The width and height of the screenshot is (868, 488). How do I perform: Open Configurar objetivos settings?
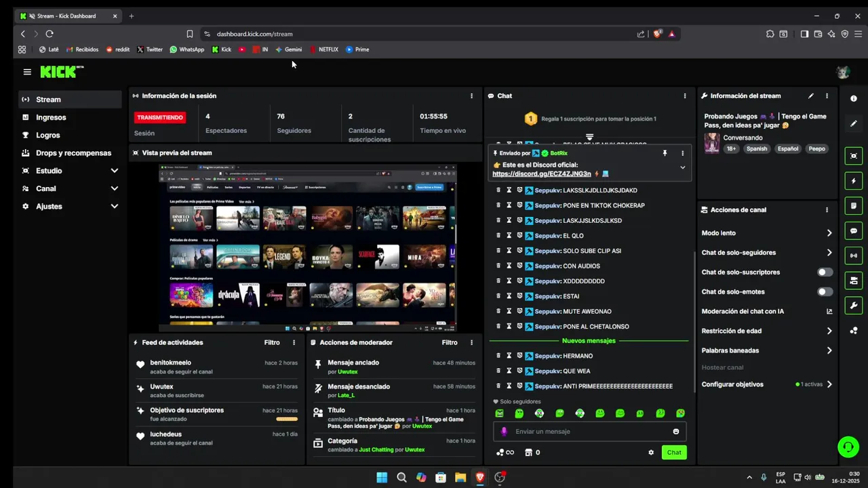coord(766,384)
